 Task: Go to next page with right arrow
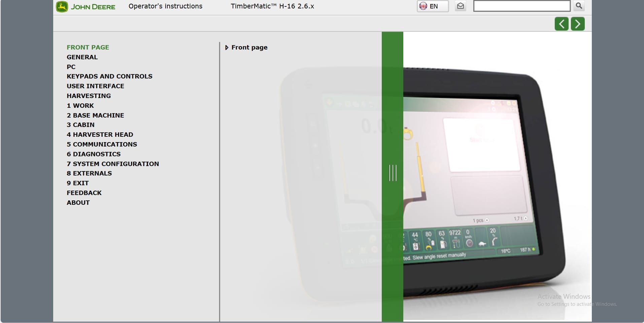[578, 24]
